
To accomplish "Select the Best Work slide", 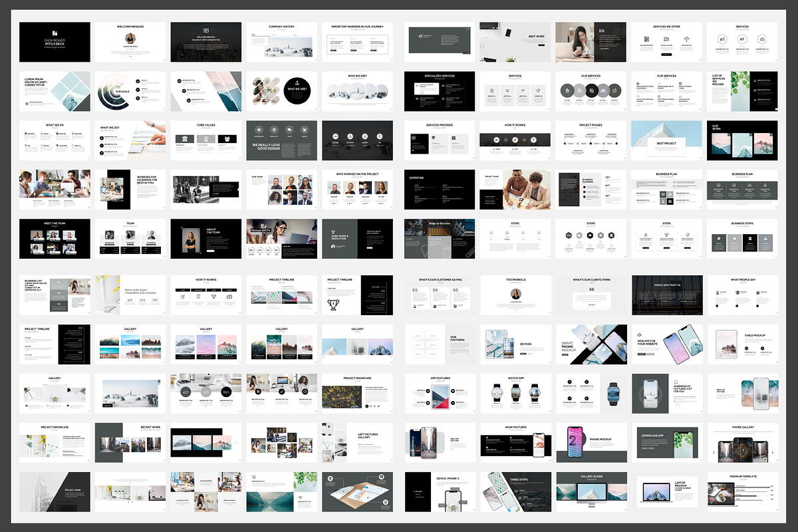I will (515, 43).
